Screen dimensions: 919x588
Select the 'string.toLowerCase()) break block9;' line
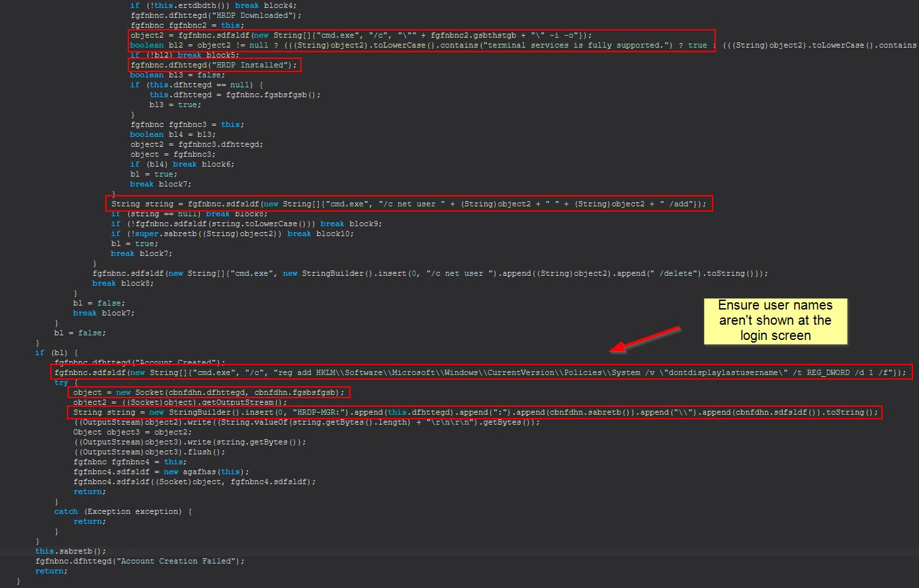pyautogui.click(x=246, y=224)
